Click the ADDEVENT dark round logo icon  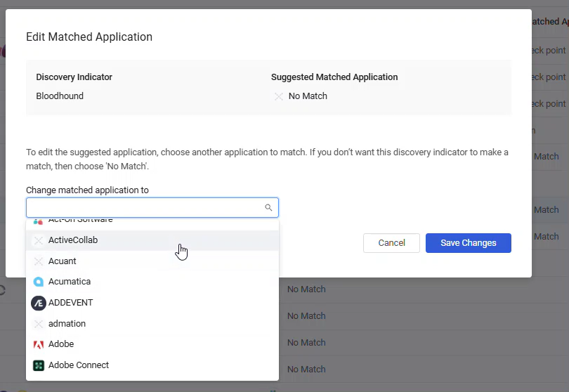(x=39, y=303)
